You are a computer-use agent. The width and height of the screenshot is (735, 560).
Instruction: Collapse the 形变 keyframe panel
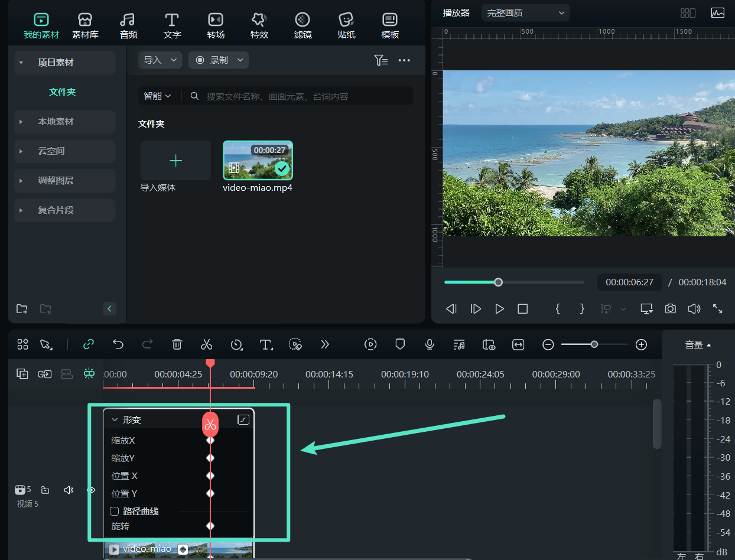(115, 420)
